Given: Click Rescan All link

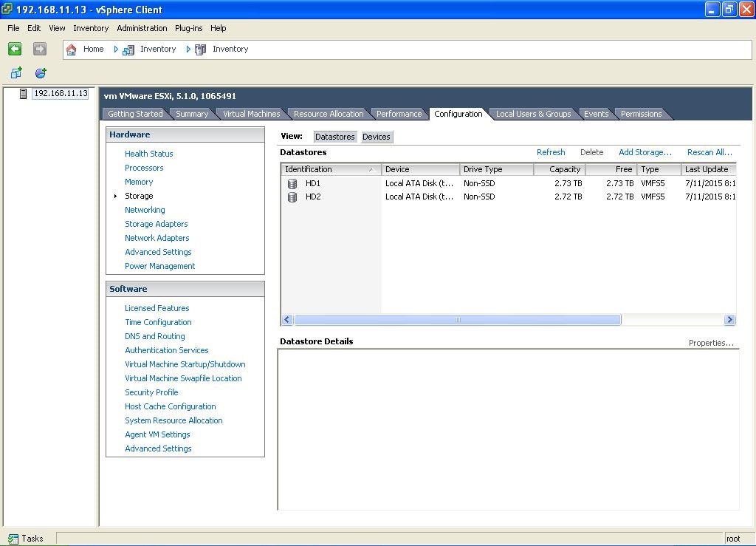Looking at the screenshot, I should pos(709,152).
